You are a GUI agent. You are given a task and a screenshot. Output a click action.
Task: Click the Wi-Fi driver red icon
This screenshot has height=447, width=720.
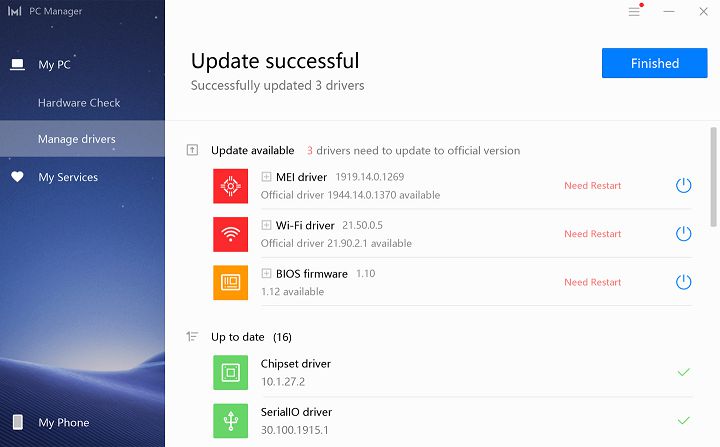231,234
